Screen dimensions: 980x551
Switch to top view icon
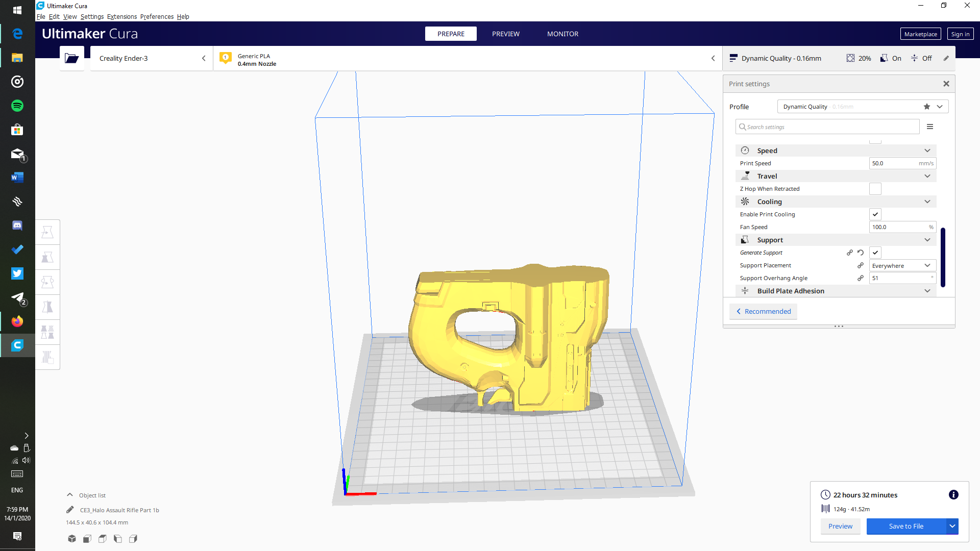pos(103,539)
